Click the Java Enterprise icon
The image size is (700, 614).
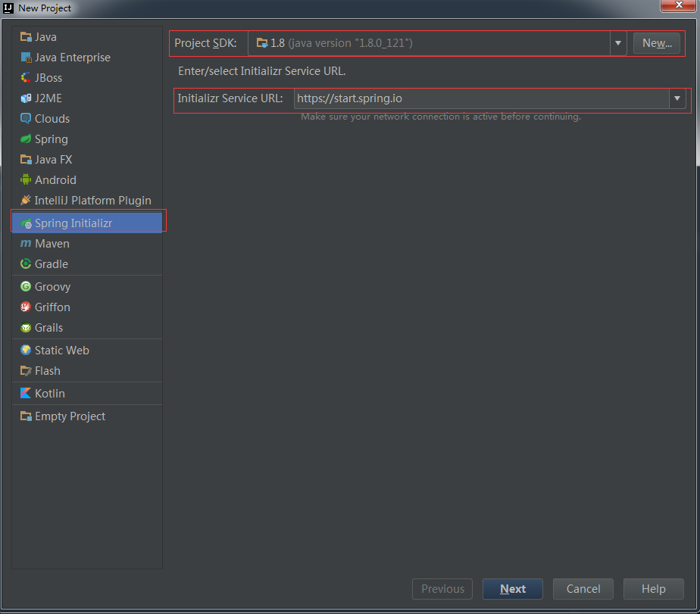(26, 58)
